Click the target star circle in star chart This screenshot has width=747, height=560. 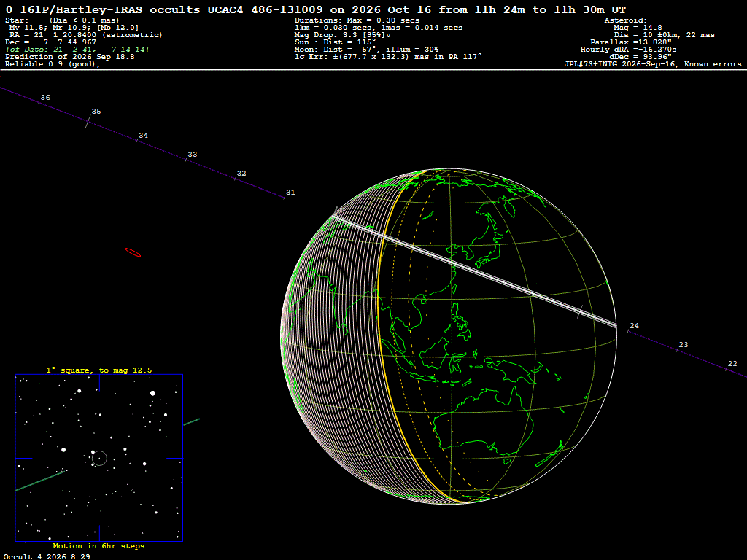click(99, 459)
